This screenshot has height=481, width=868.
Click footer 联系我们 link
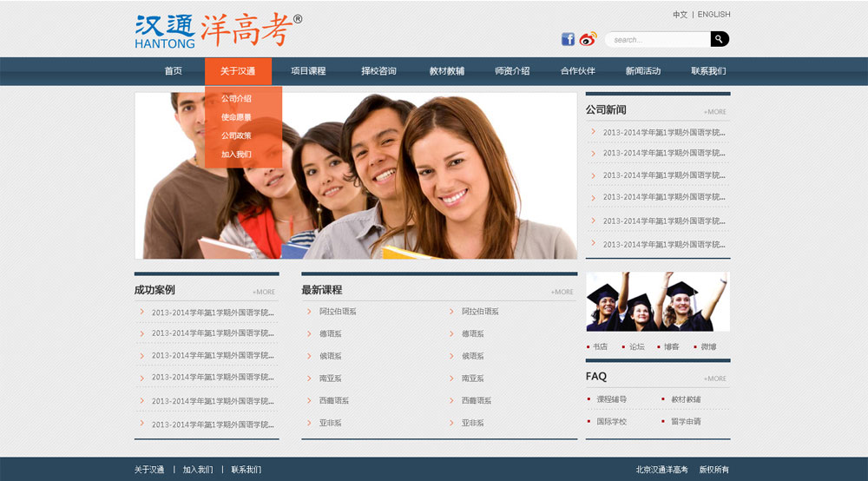[x=247, y=470]
